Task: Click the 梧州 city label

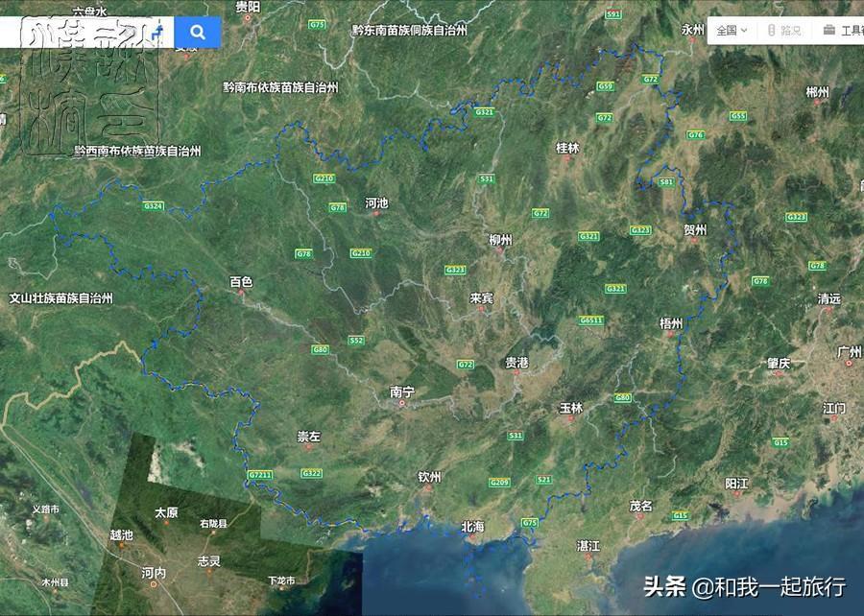Action: click(x=671, y=324)
